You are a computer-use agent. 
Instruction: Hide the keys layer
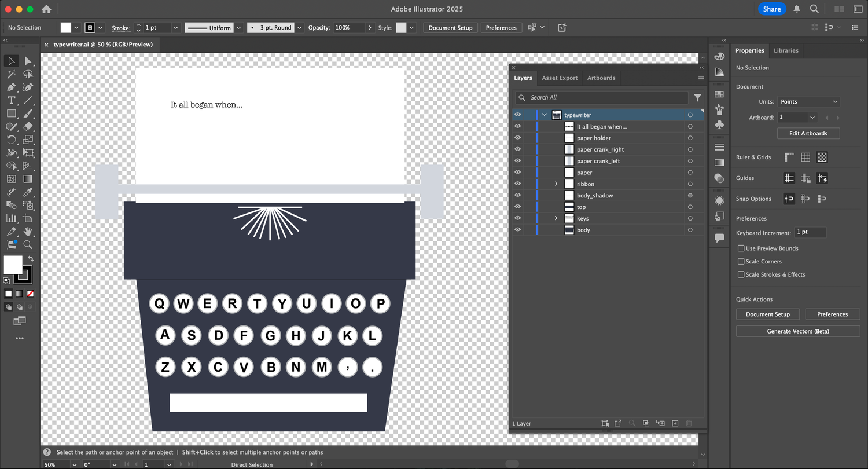(x=518, y=218)
